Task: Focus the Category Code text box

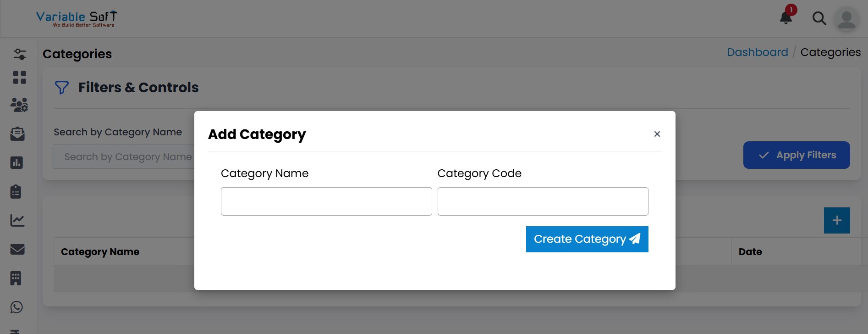Action: [543, 201]
